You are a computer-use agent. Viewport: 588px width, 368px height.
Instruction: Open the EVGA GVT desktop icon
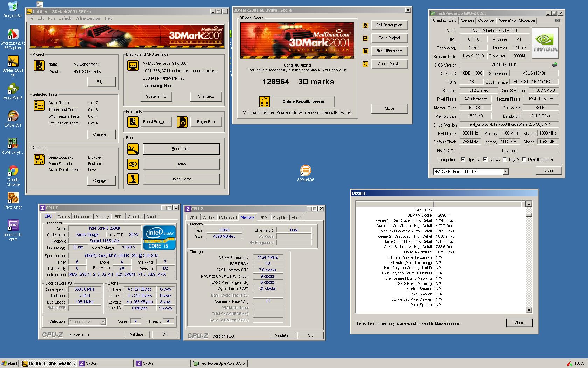pyautogui.click(x=13, y=116)
